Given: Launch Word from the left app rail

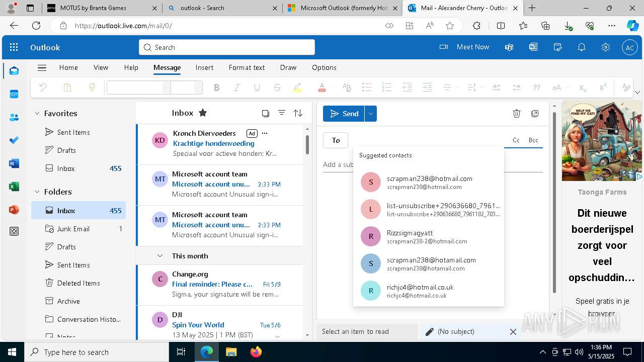Looking at the screenshot, I should (x=14, y=163).
